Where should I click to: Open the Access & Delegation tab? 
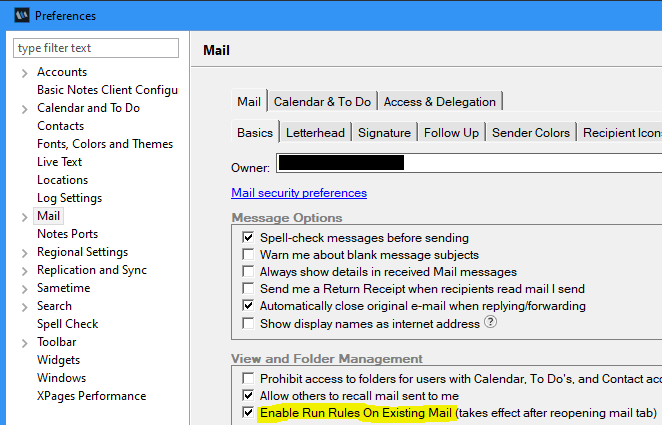tap(439, 101)
